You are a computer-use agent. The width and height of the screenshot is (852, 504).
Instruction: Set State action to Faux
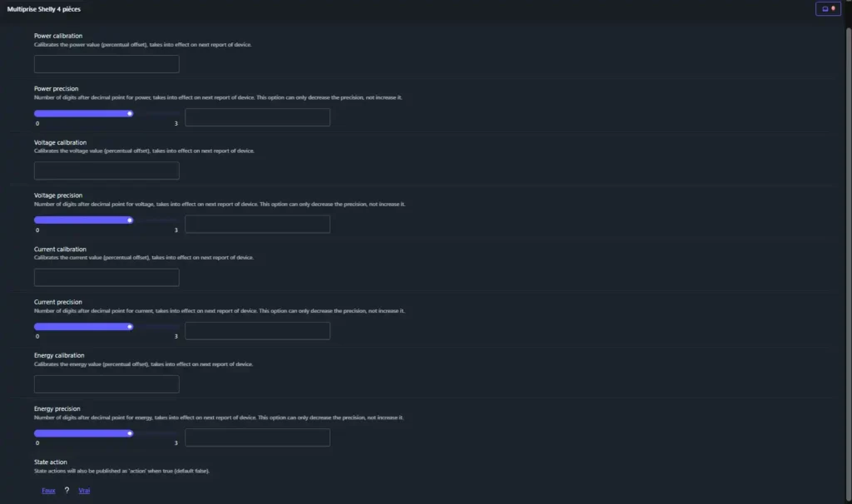49,491
